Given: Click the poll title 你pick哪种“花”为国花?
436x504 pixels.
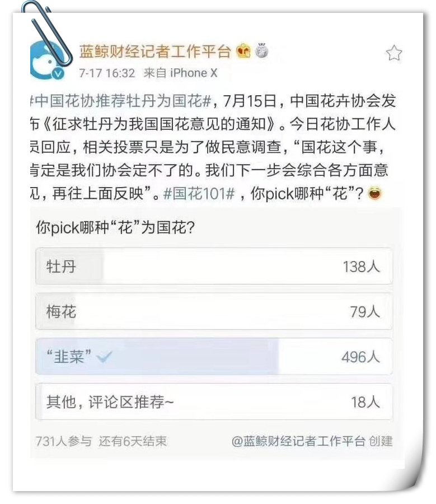Looking at the screenshot, I should click(115, 227).
